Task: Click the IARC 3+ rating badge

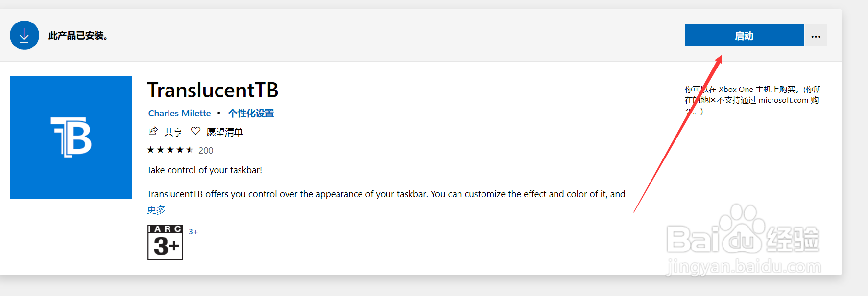Action: (x=165, y=242)
